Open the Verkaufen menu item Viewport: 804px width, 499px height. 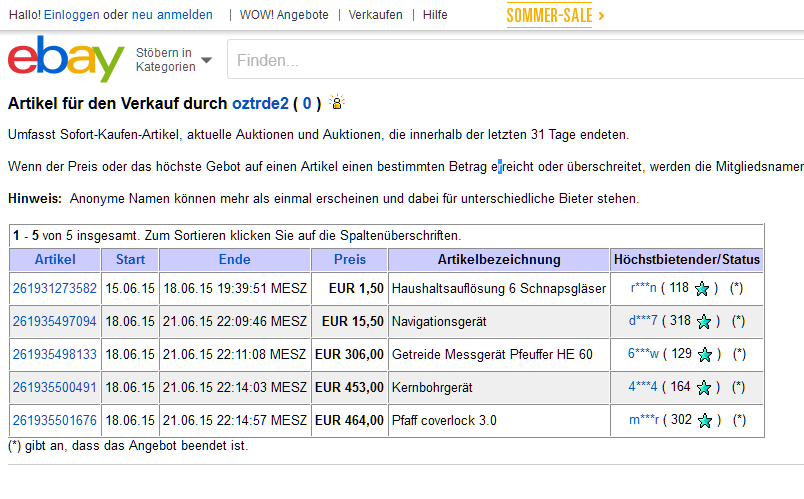click(375, 15)
